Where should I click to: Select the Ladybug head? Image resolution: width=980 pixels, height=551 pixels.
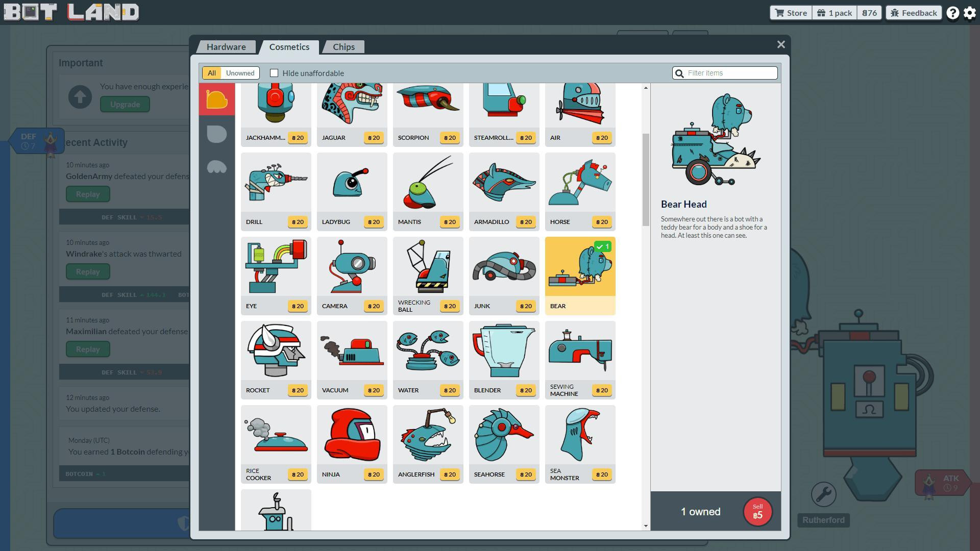[352, 192]
